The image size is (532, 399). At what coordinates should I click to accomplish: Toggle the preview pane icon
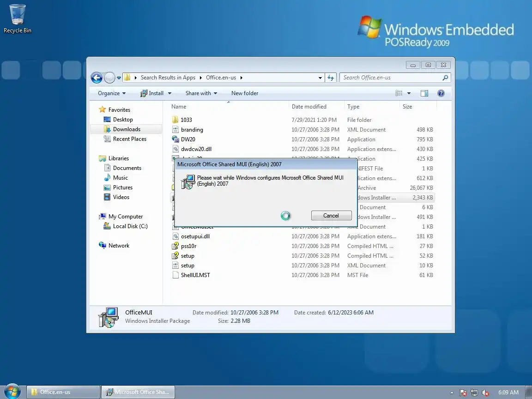click(x=424, y=93)
